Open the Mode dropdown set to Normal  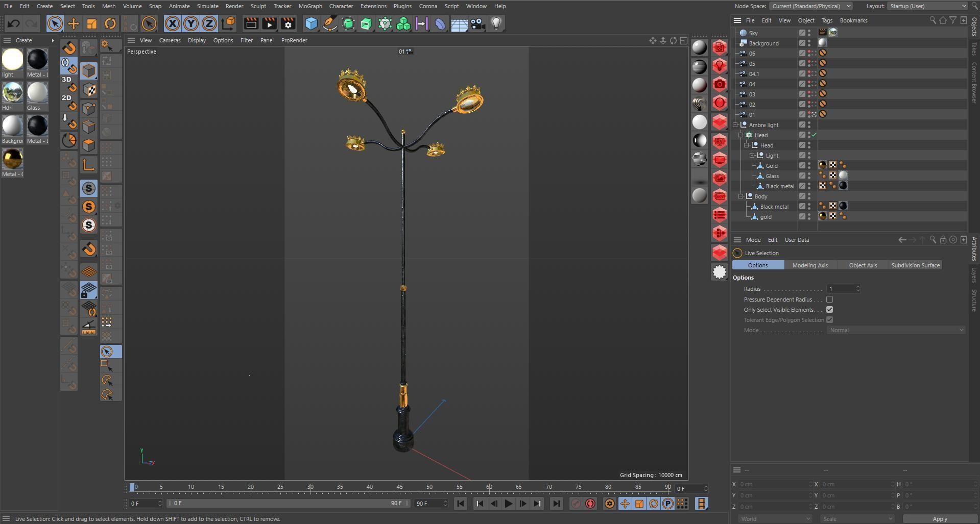coord(896,330)
